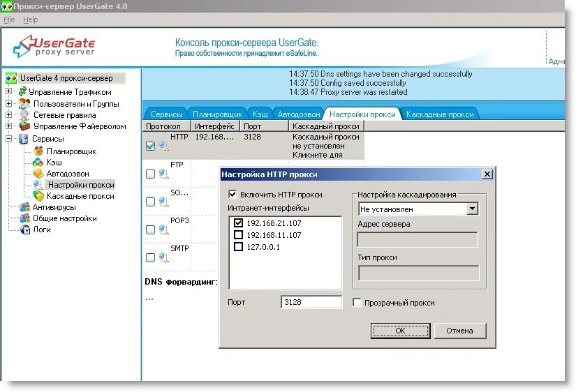Click the Сетевые правила tree icon
This screenshot has height=392, width=576.
[x=24, y=115]
